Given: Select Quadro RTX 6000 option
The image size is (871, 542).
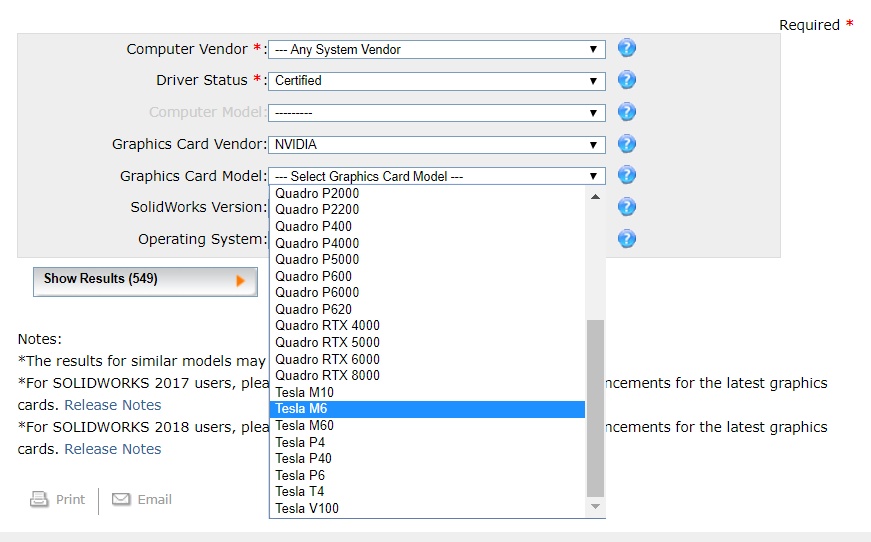Looking at the screenshot, I should click(427, 359).
